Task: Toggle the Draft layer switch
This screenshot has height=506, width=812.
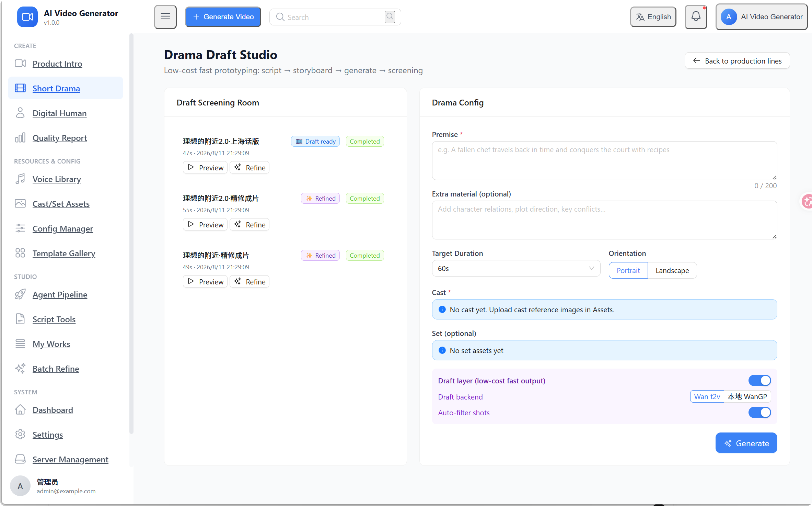Action: [759, 381]
